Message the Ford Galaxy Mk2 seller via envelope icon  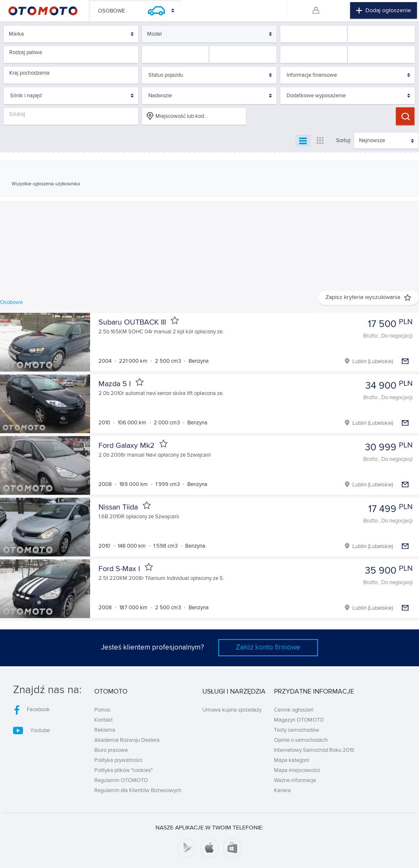pos(405,484)
